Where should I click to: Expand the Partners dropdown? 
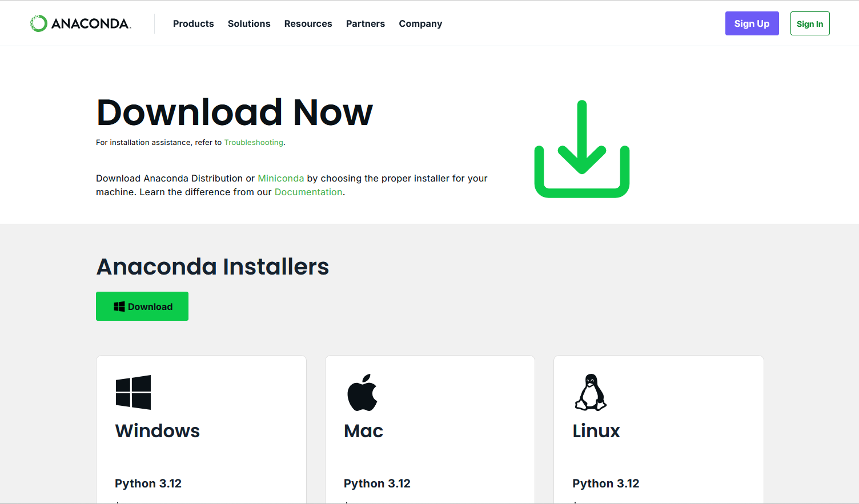point(366,23)
